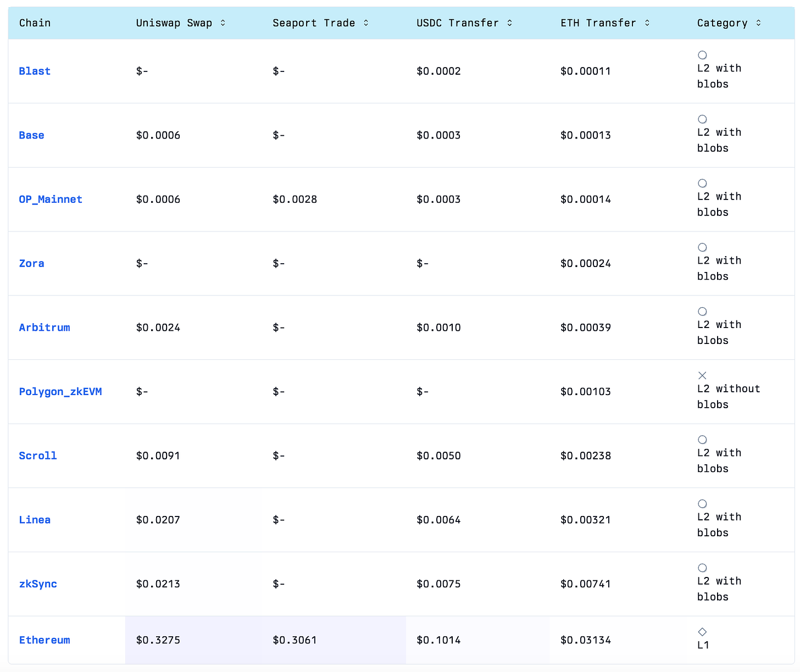Open the Arbitrum chain link
Screen dimensions: 800x672
point(45,327)
